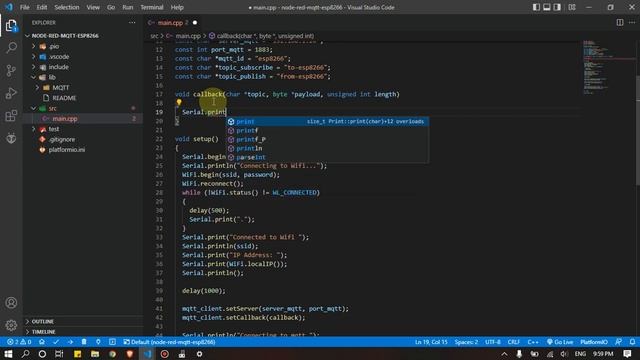Change UTF-8 file encoding
The width and height of the screenshot is (640, 360).
pos(493,342)
